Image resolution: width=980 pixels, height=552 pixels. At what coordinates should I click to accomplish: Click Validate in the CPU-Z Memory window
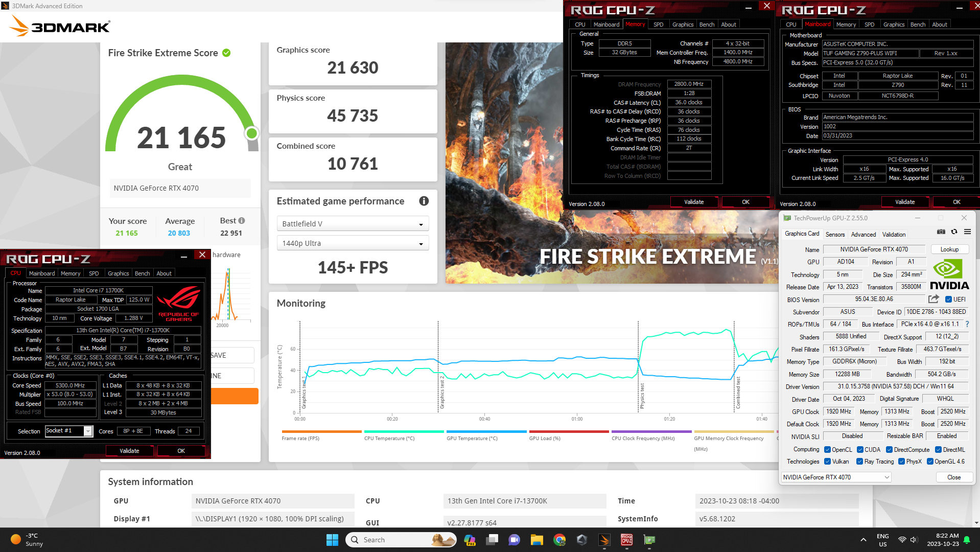pyautogui.click(x=694, y=202)
